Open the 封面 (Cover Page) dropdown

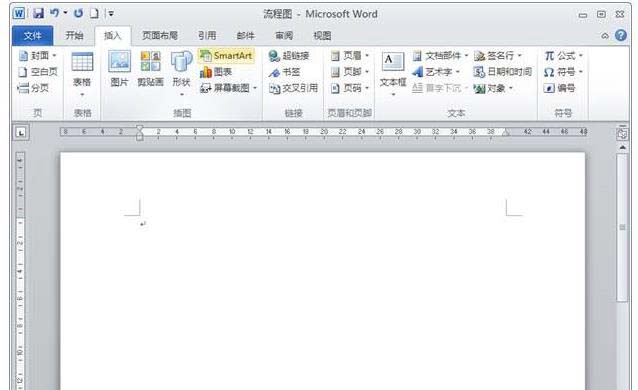(37, 56)
